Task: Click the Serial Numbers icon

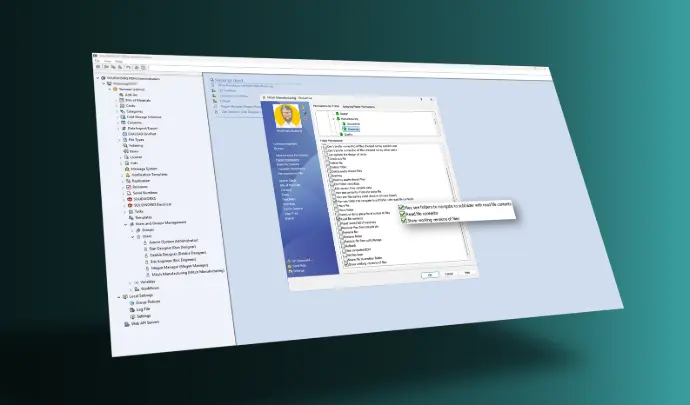Action: 129,193
